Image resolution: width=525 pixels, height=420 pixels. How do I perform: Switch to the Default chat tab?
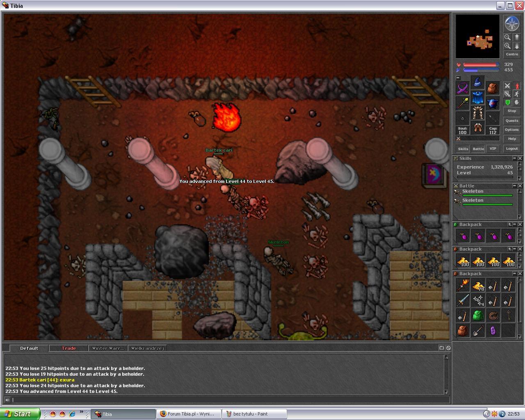(x=29, y=348)
